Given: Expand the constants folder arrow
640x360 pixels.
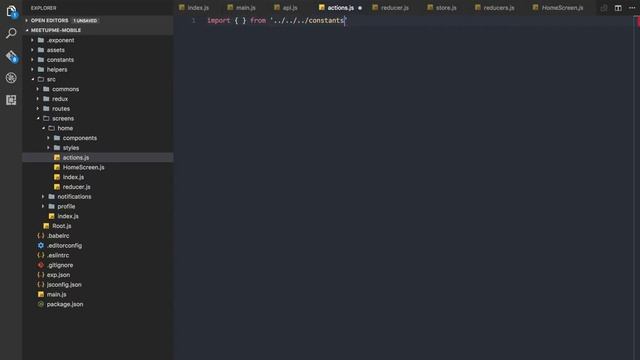Looking at the screenshot, I should [x=32, y=60].
